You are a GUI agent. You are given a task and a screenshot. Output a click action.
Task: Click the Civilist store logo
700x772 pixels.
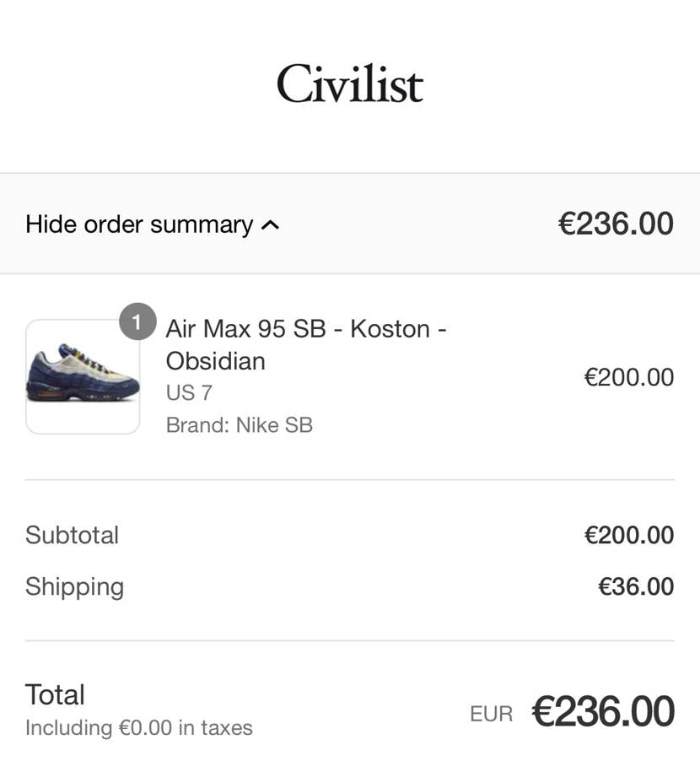coord(350,84)
